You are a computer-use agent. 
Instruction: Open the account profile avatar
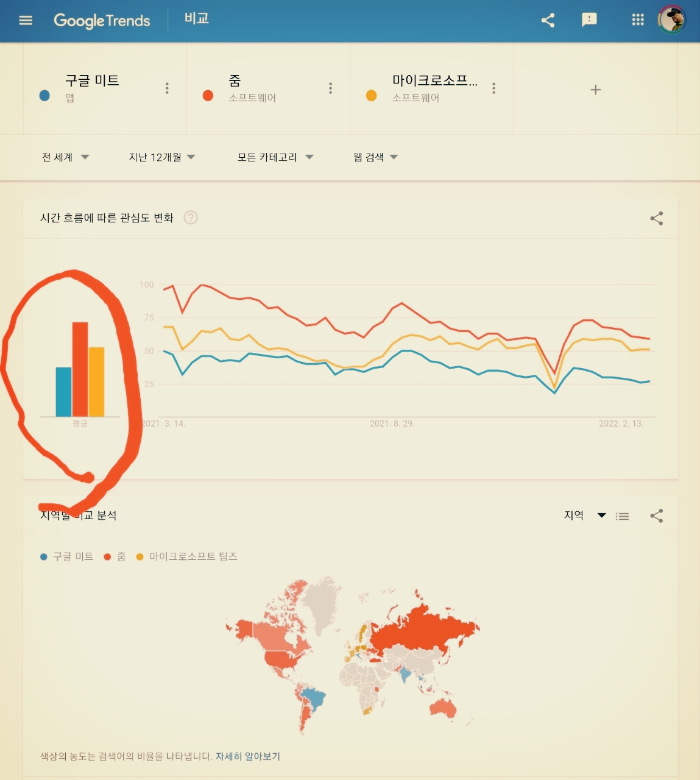pos(672,19)
